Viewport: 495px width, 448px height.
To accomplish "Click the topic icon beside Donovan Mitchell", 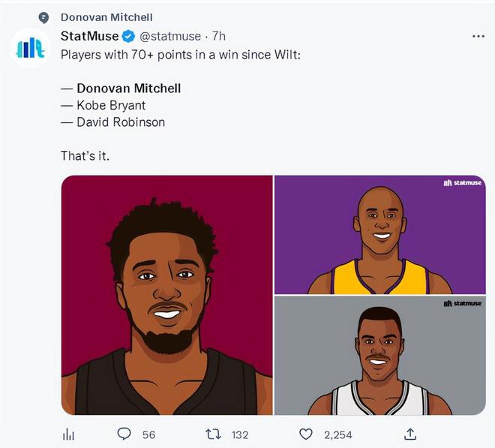I will click(43, 18).
